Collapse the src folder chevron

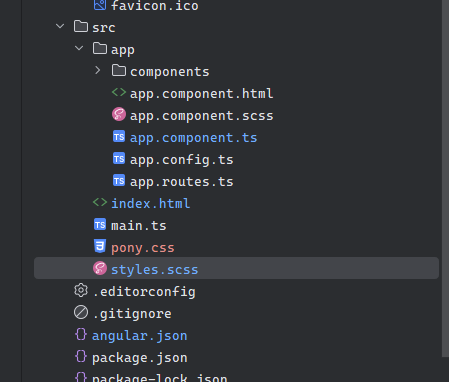60,26
